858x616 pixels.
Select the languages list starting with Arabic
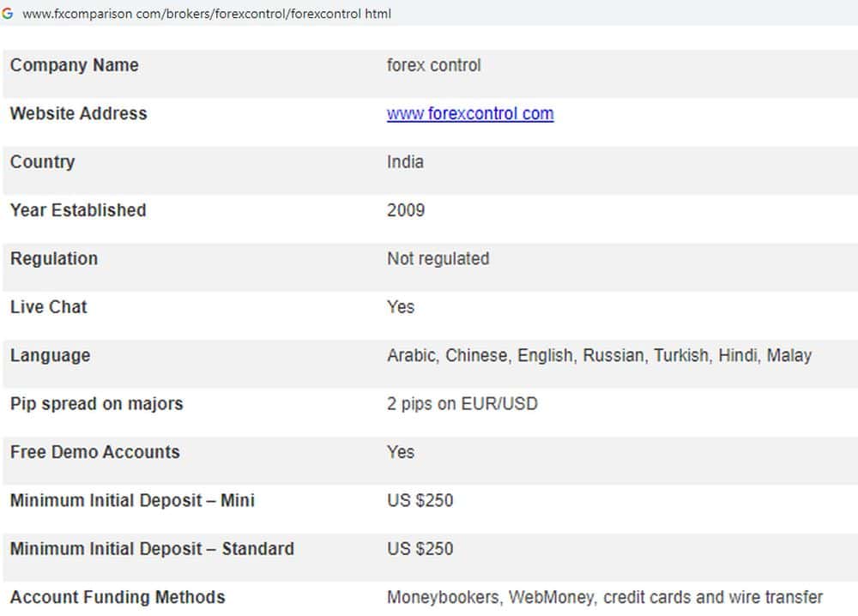pyautogui.click(x=599, y=355)
